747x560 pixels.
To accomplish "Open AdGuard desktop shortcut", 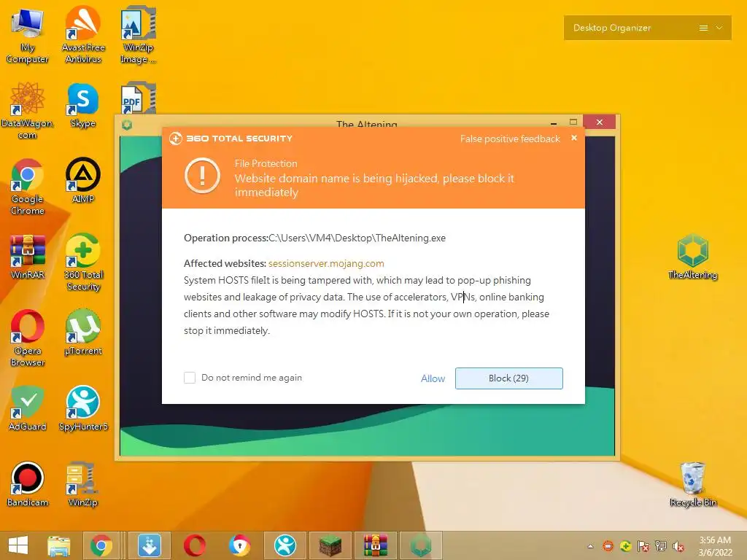I will 27,408.
